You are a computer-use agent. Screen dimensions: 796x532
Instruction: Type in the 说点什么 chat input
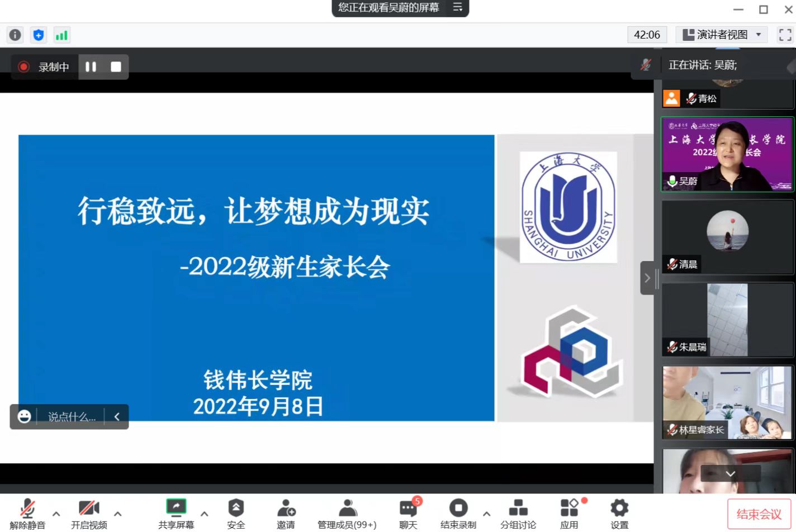coord(71,417)
